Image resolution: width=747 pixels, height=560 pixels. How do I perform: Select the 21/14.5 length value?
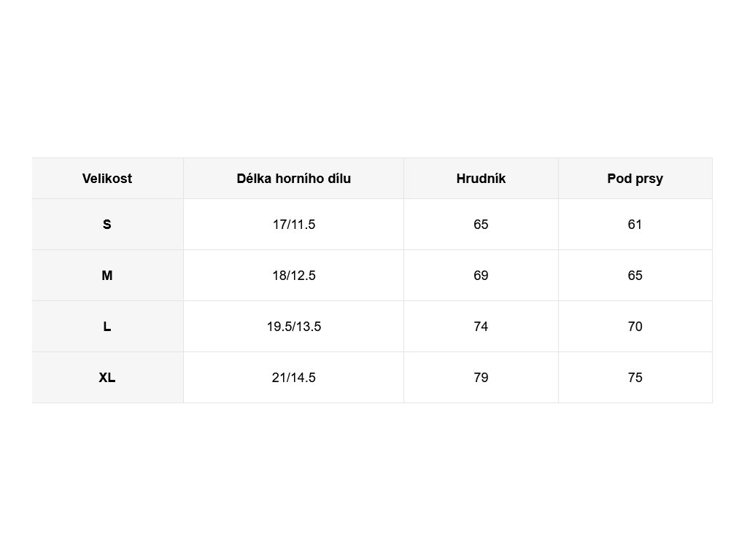(293, 377)
